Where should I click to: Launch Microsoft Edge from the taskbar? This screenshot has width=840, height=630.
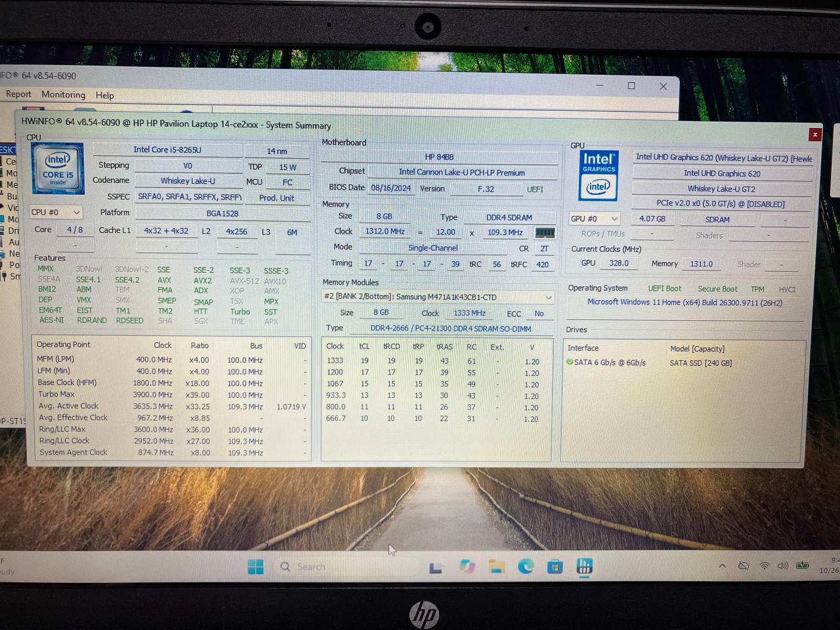tap(526, 566)
